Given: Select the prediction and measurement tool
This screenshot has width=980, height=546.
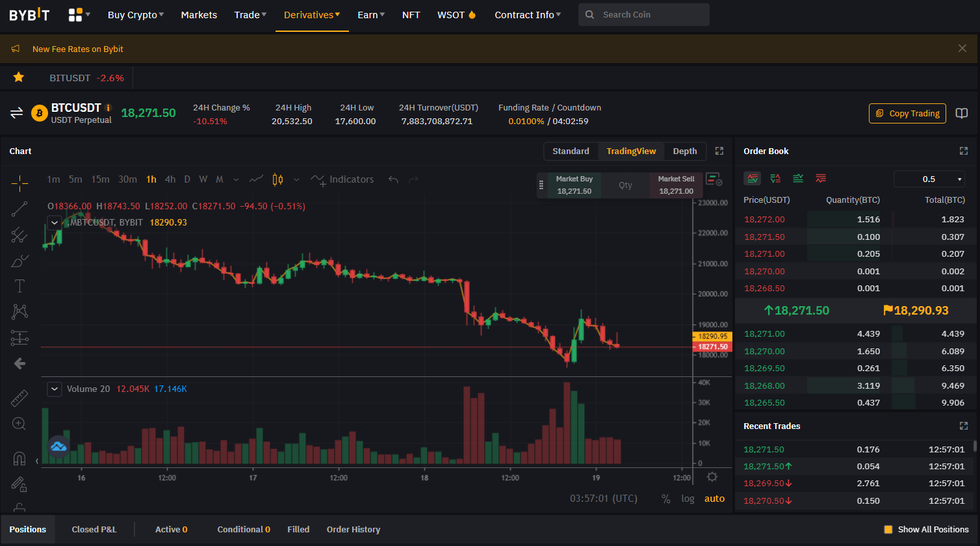Looking at the screenshot, I should pos(19,338).
